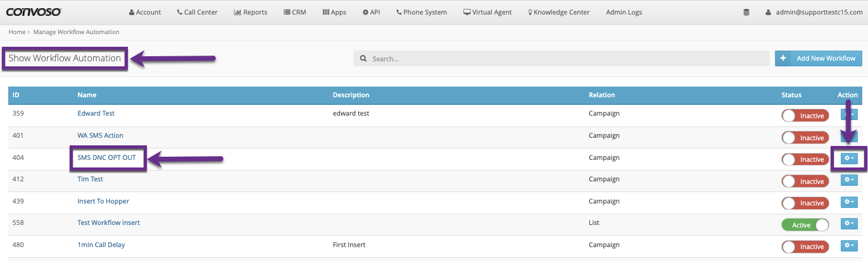Screen dimensions: 868x261
Task: Click the magnifier icon in search bar
Action: tap(363, 59)
